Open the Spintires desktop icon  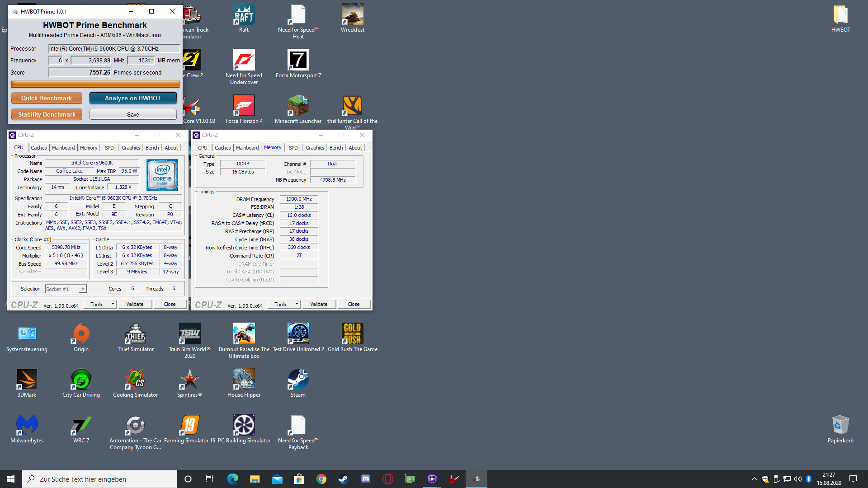[x=189, y=383]
